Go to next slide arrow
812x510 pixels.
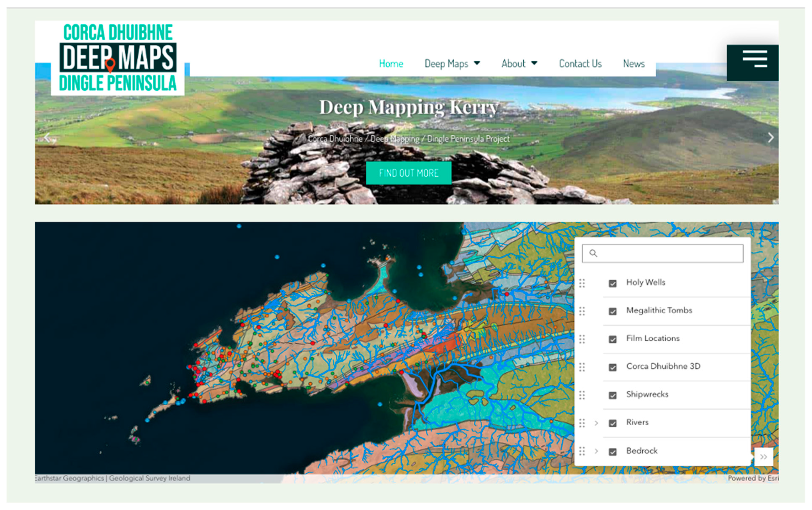tap(770, 137)
